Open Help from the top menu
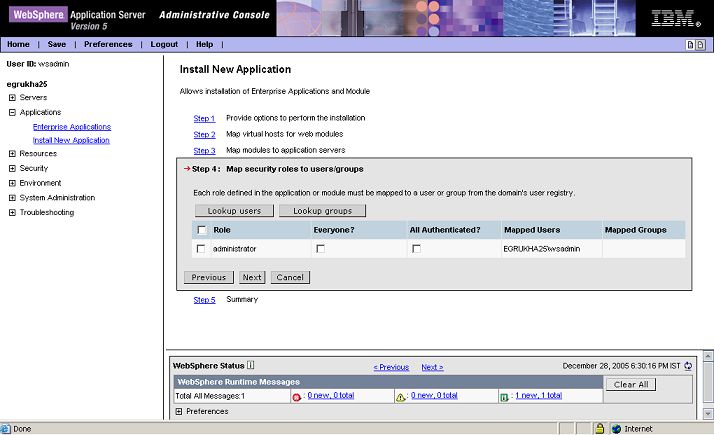 tap(204, 44)
